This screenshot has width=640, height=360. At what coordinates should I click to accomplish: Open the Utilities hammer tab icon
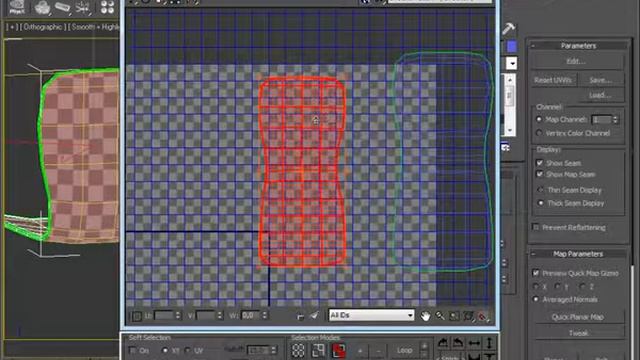[x=508, y=28]
